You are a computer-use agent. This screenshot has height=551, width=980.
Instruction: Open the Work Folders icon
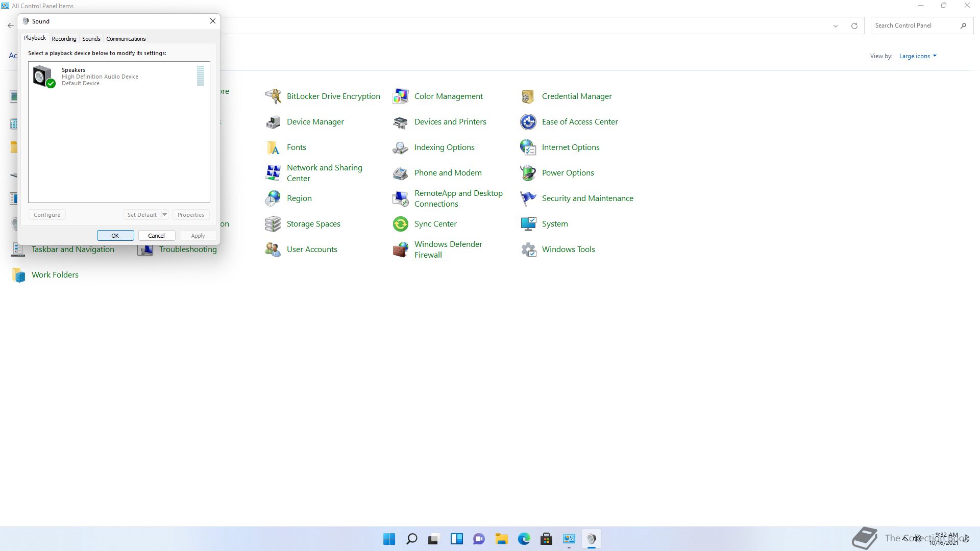18,274
